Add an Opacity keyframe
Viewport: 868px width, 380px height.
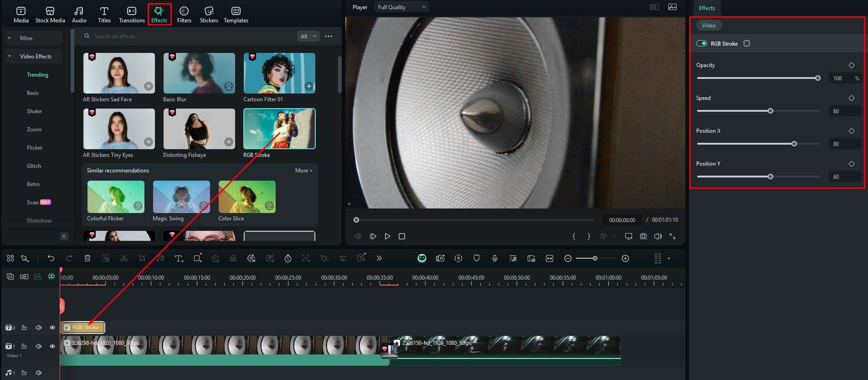[x=852, y=65]
